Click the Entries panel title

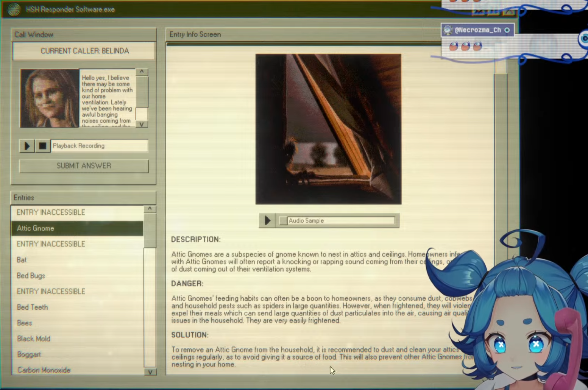tap(24, 198)
